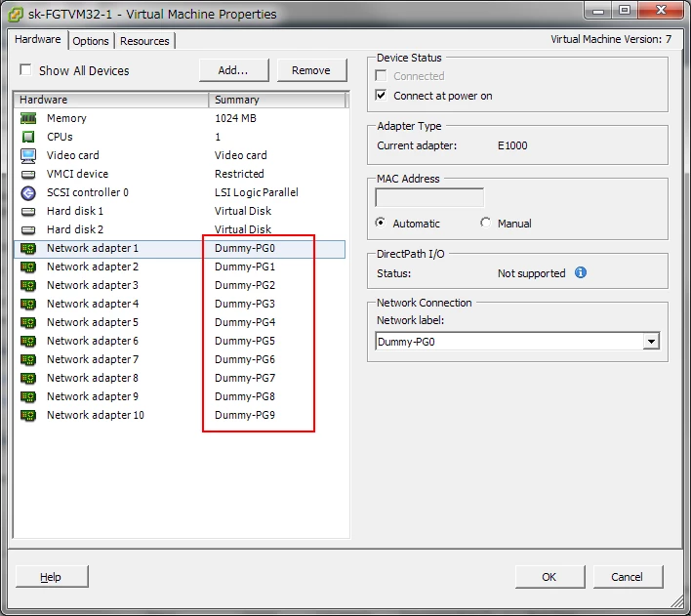Viewport: 691px width, 616px height.
Task: Uncheck Connect at power on
Action: [382, 96]
